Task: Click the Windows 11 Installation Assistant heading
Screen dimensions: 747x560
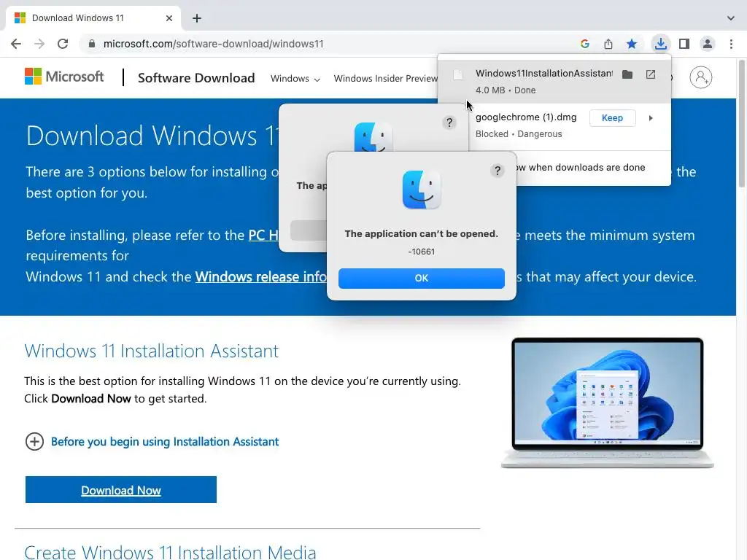Action: pos(152,351)
